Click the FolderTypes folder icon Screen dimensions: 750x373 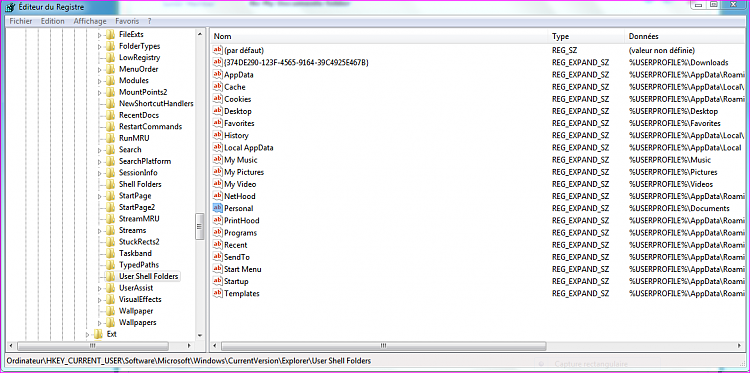(x=110, y=46)
